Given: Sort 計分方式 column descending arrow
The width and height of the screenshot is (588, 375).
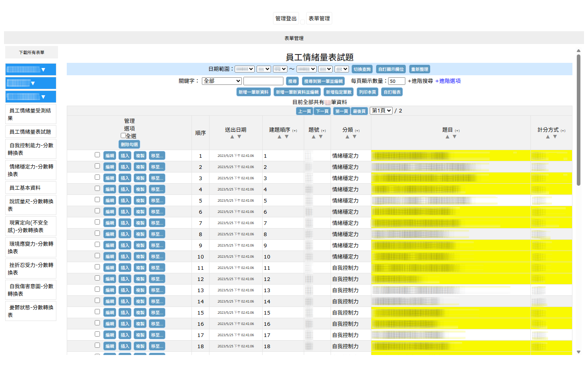Looking at the screenshot, I should point(555,137).
